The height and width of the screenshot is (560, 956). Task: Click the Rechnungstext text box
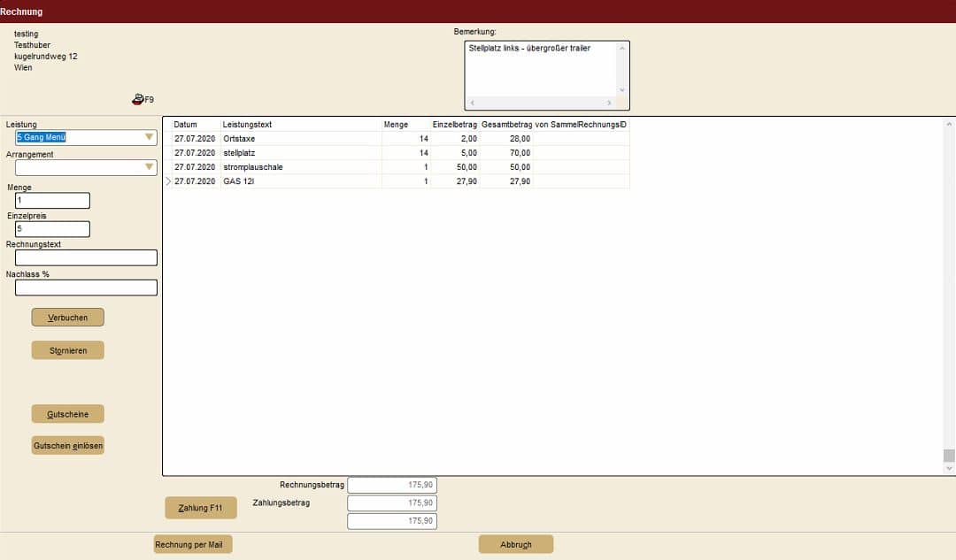(x=86, y=257)
